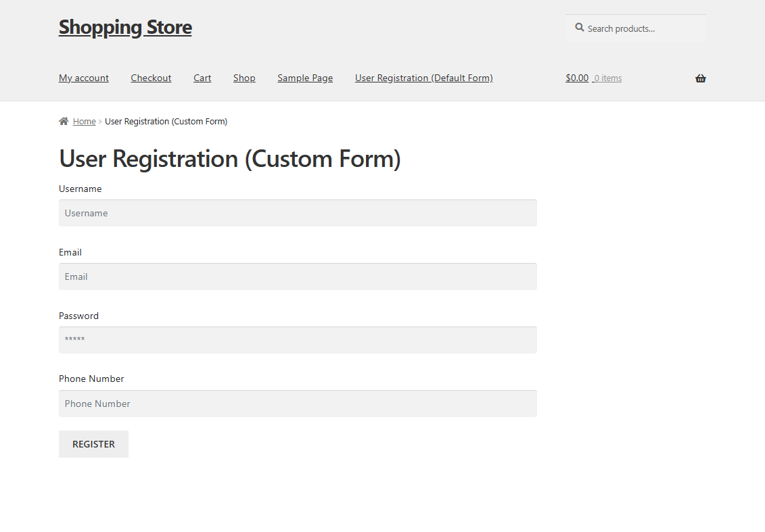The image size is (765, 532).
Task: Open the Cart menu link
Action: point(202,78)
